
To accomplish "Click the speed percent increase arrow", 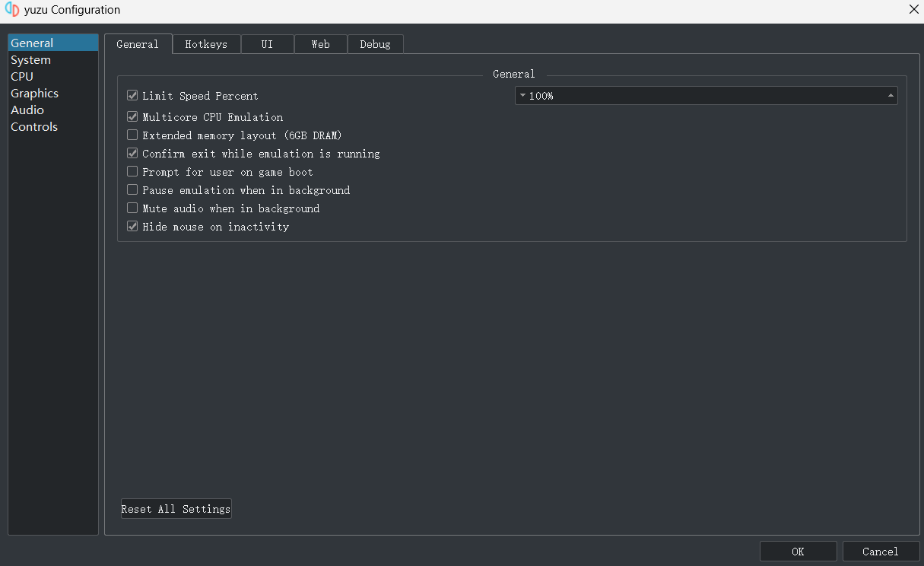I will [890, 96].
